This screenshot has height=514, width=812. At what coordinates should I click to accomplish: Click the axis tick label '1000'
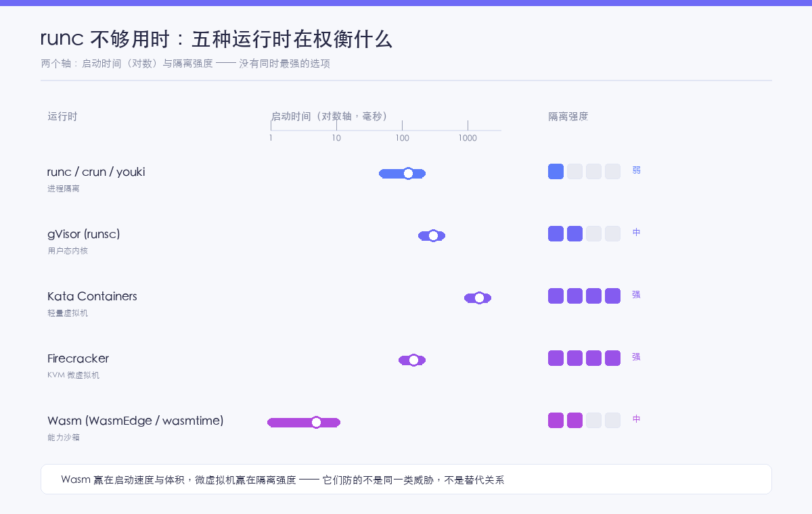tap(468, 138)
